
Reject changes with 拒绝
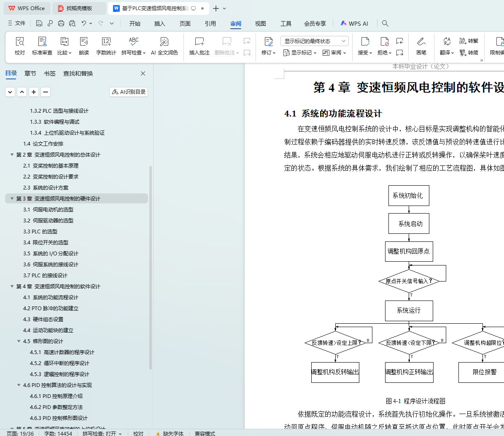coord(384,46)
